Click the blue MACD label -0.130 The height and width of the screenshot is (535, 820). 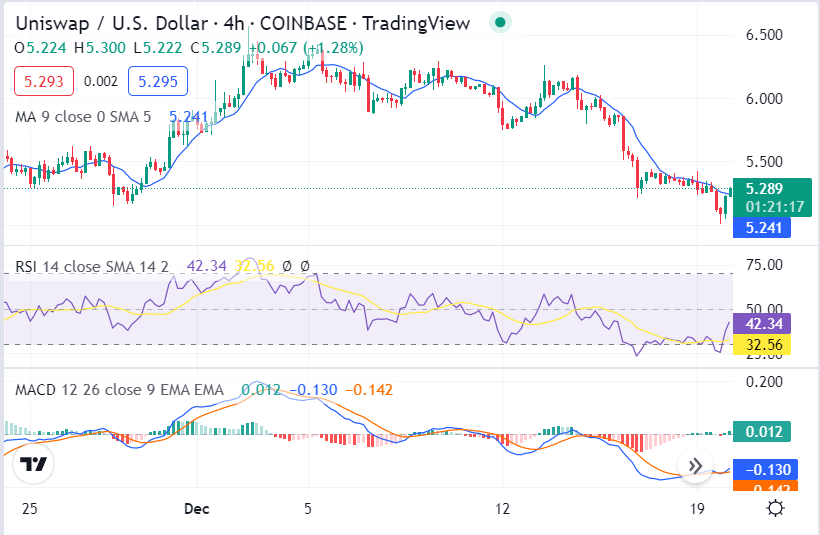(766, 469)
